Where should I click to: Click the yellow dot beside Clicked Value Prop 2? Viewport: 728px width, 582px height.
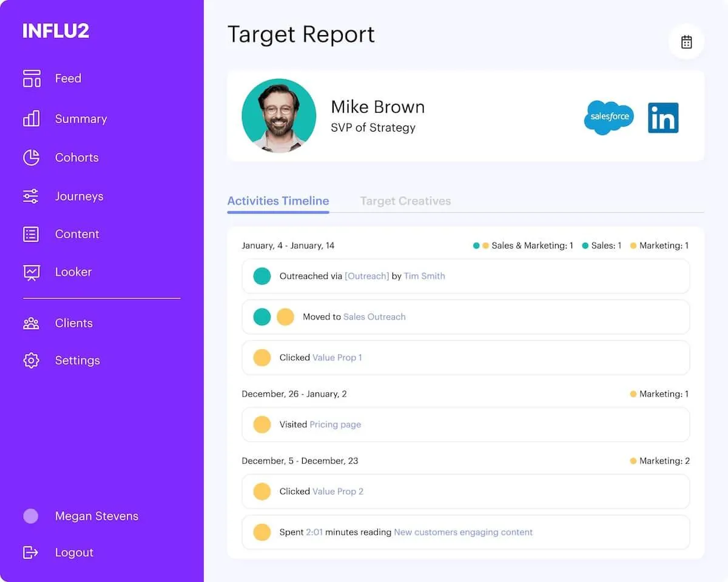point(261,492)
